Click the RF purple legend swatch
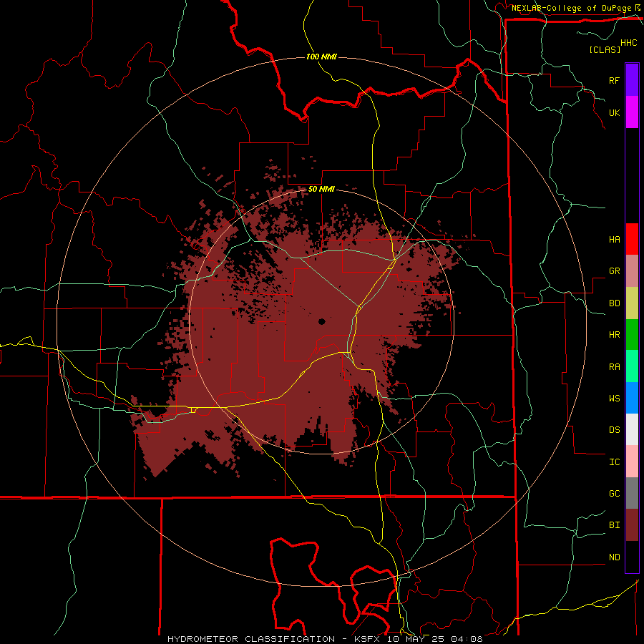The width and height of the screenshot is (644, 644). point(632,80)
